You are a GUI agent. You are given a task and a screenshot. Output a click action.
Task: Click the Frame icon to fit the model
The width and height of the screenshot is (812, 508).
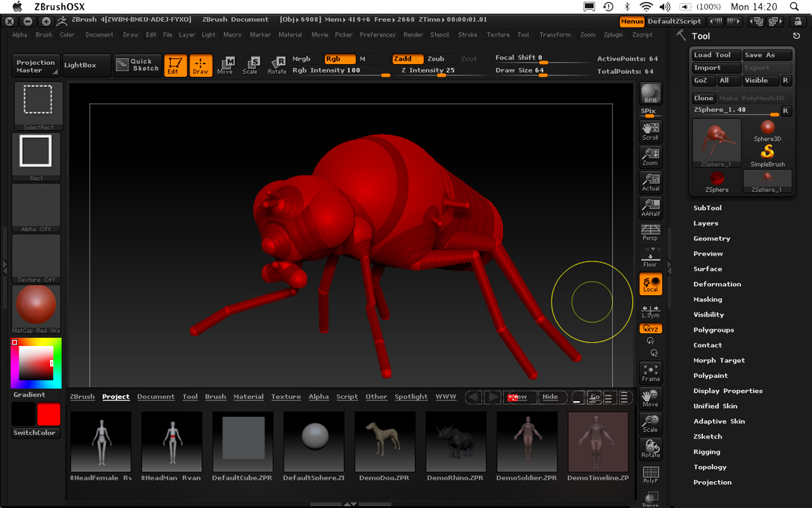(x=650, y=371)
